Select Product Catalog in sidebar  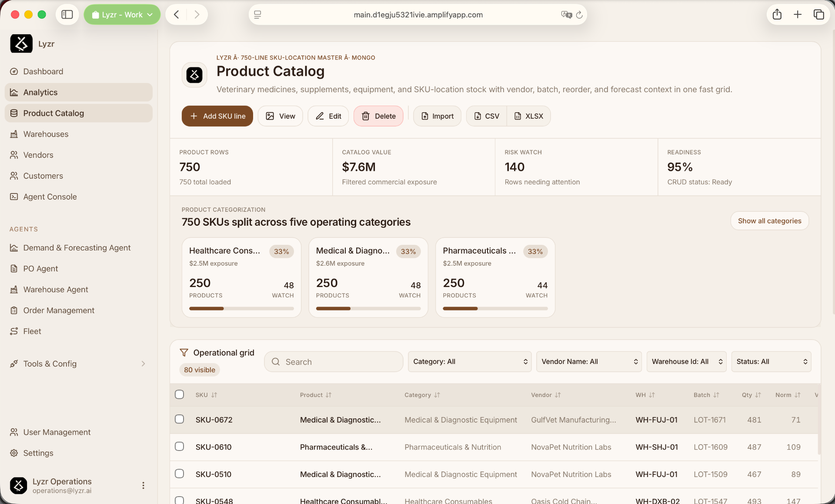(x=78, y=113)
